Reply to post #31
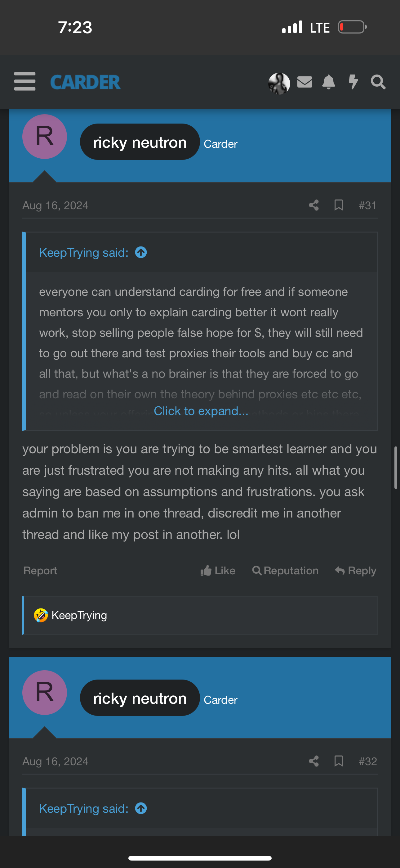 (x=356, y=571)
